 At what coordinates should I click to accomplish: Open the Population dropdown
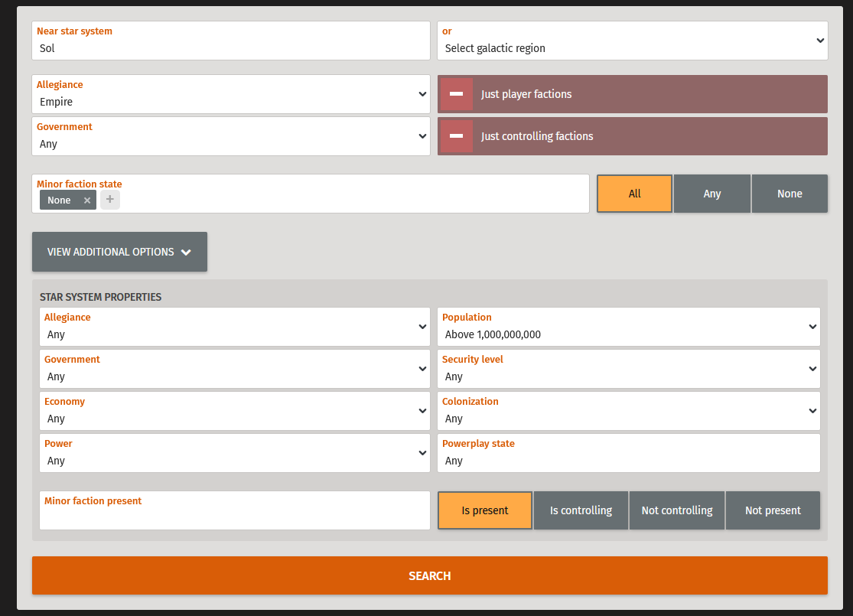click(x=628, y=327)
